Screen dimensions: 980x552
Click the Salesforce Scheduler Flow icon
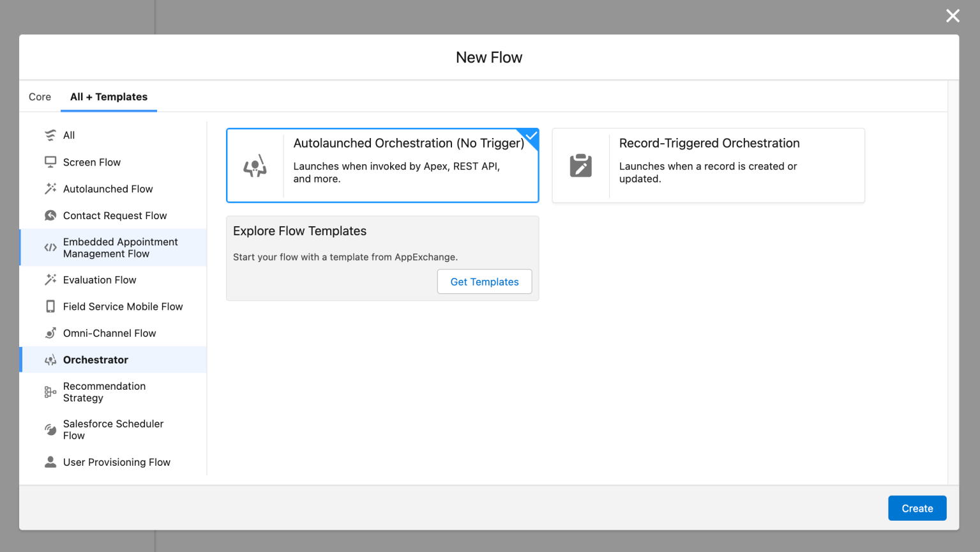(50, 429)
